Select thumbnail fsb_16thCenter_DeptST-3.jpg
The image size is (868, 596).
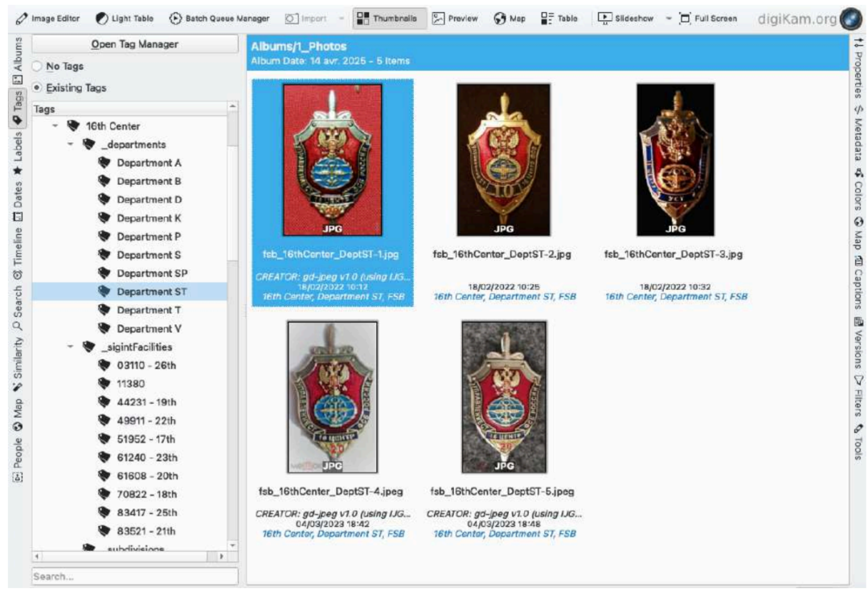click(675, 159)
